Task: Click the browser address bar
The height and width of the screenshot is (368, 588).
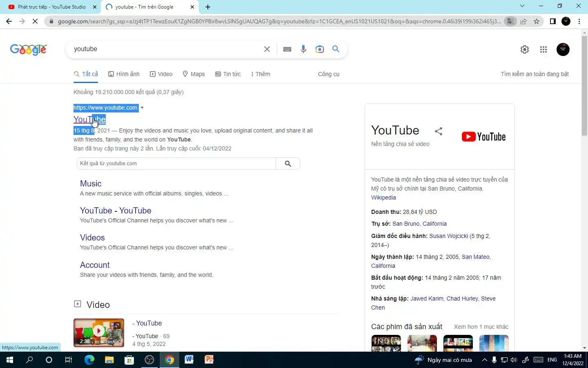Action: pos(279,21)
